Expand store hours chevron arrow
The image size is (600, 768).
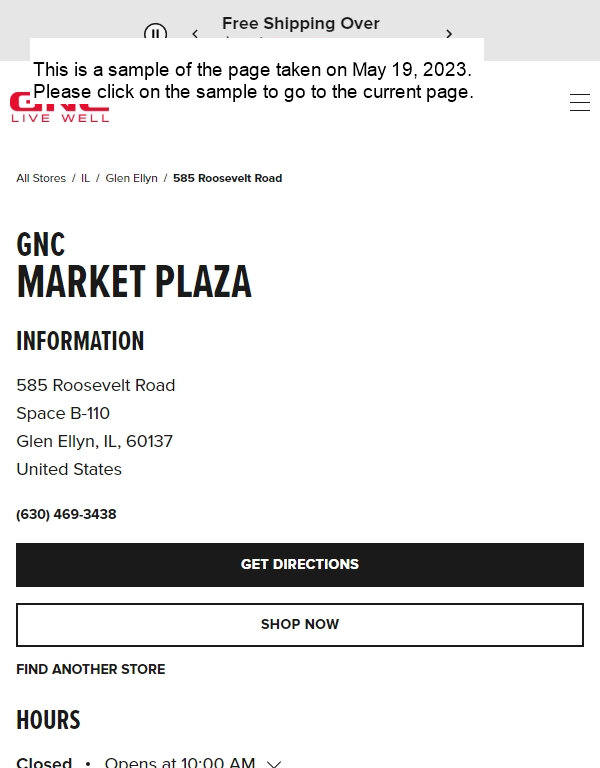274,764
